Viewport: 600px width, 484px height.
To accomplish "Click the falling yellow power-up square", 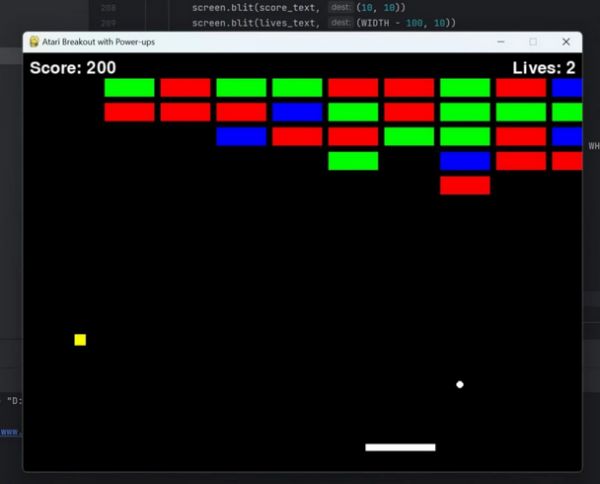I will coord(80,340).
